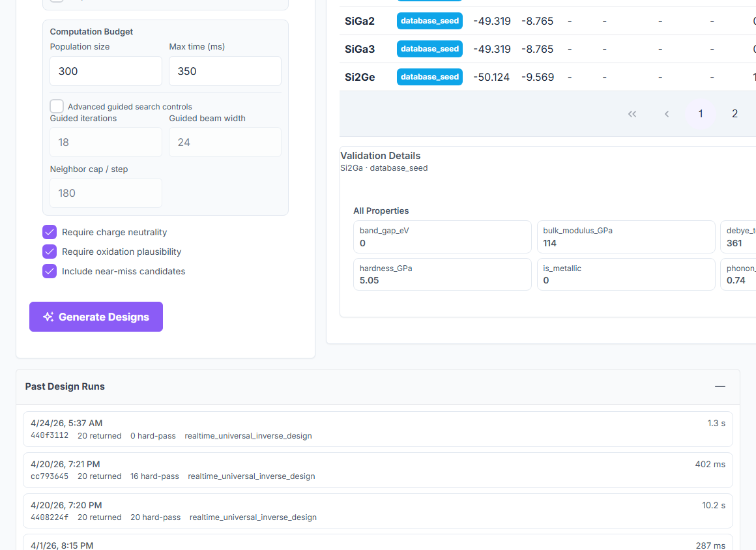Screen dimensions: 756x550
Task: Click the Validation Details heading
Action: pos(381,156)
